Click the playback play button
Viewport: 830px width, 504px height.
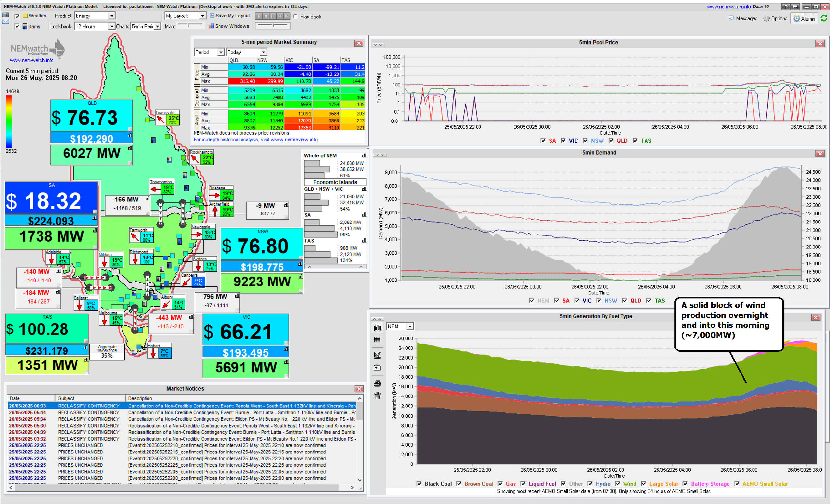click(x=258, y=16)
